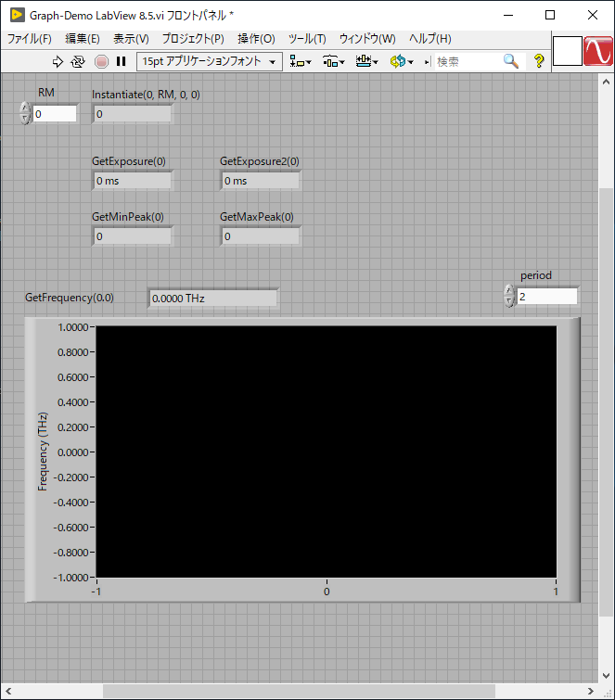Increment the RM control value
Image resolution: width=615 pixels, height=700 pixels.
(x=25, y=108)
